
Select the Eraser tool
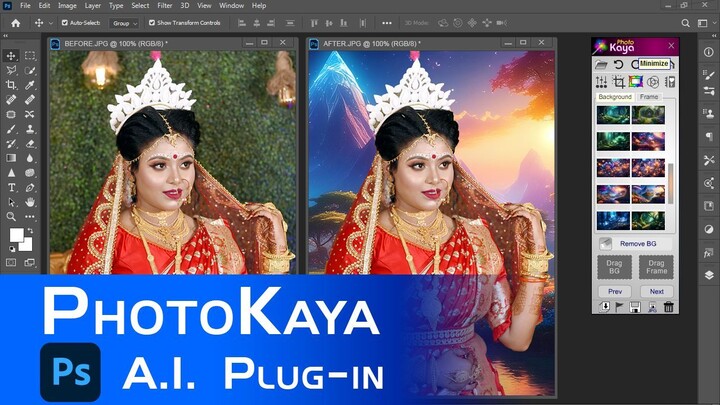coord(30,144)
